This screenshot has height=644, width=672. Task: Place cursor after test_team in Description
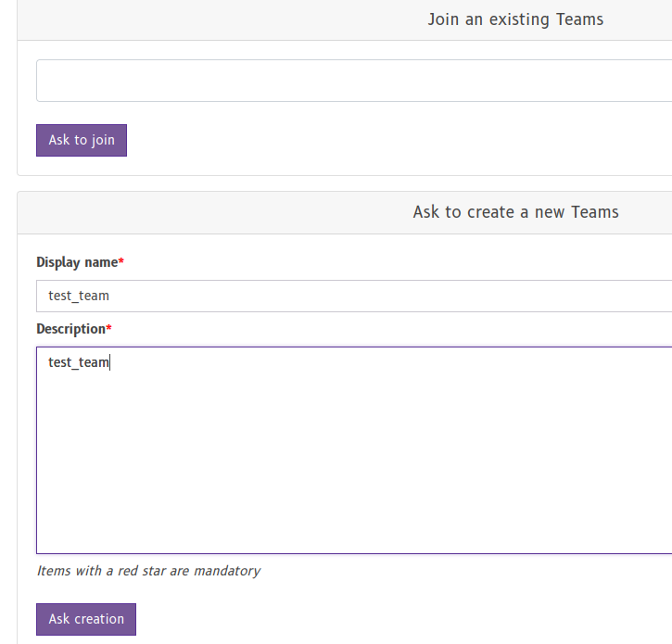point(110,363)
